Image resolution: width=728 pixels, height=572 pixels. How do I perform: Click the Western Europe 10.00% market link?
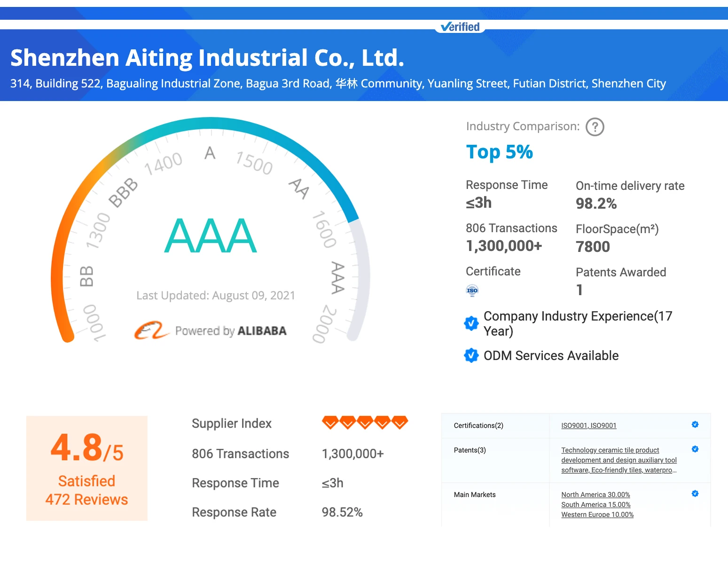[597, 515]
